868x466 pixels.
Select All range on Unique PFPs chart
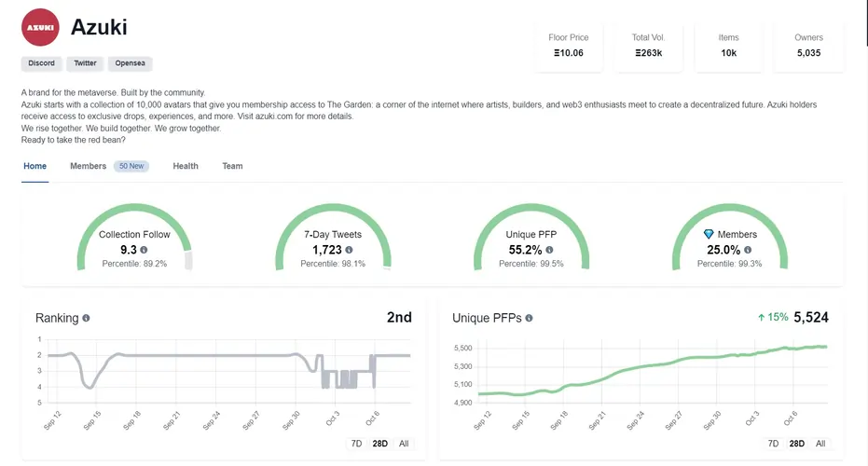point(820,444)
